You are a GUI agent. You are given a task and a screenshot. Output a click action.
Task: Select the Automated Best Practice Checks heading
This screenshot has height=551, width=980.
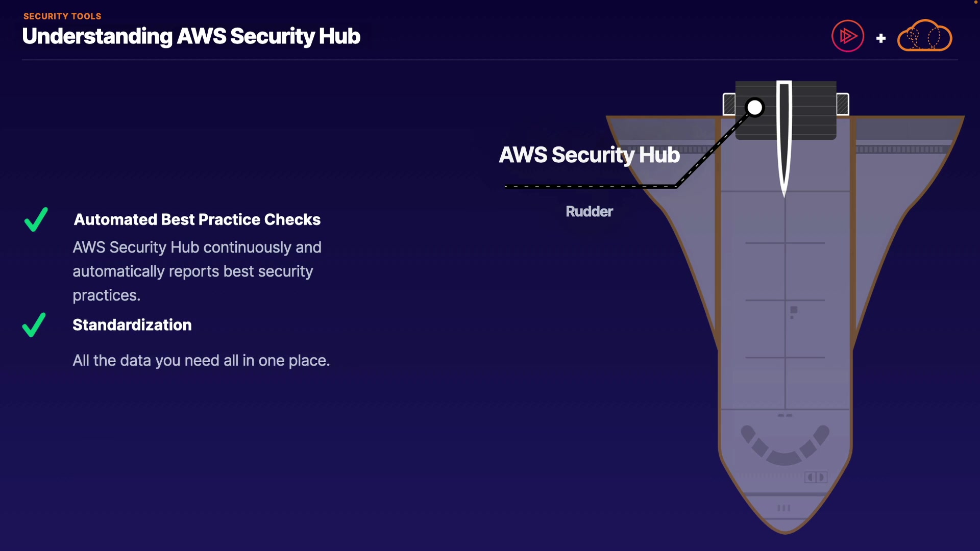tap(197, 220)
